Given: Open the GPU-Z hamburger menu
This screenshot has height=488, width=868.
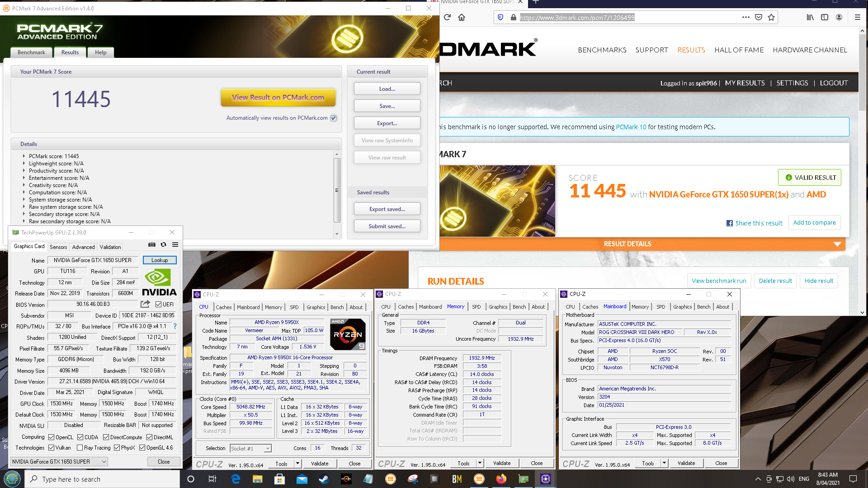Looking at the screenshot, I should pos(175,245).
